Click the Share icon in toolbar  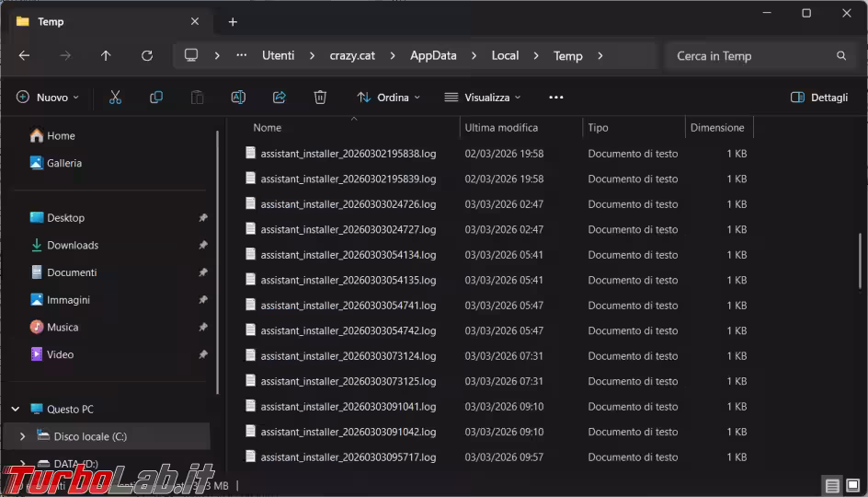pos(280,98)
